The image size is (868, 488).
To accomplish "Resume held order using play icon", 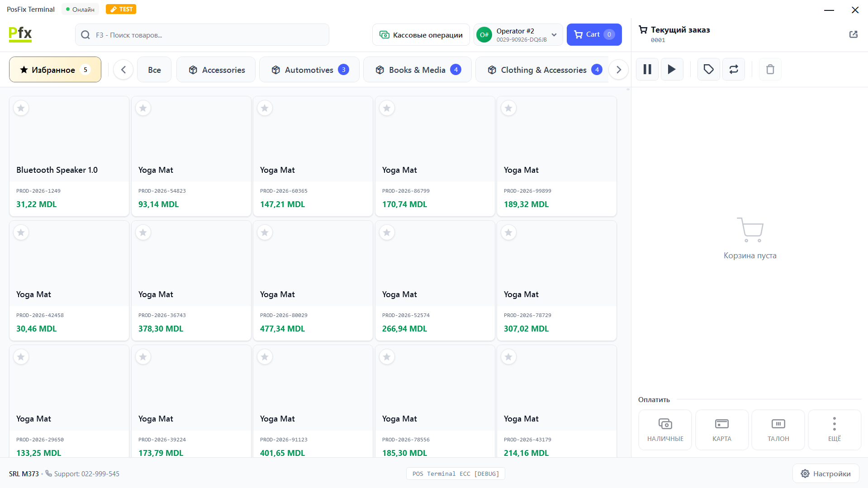I will pos(672,69).
